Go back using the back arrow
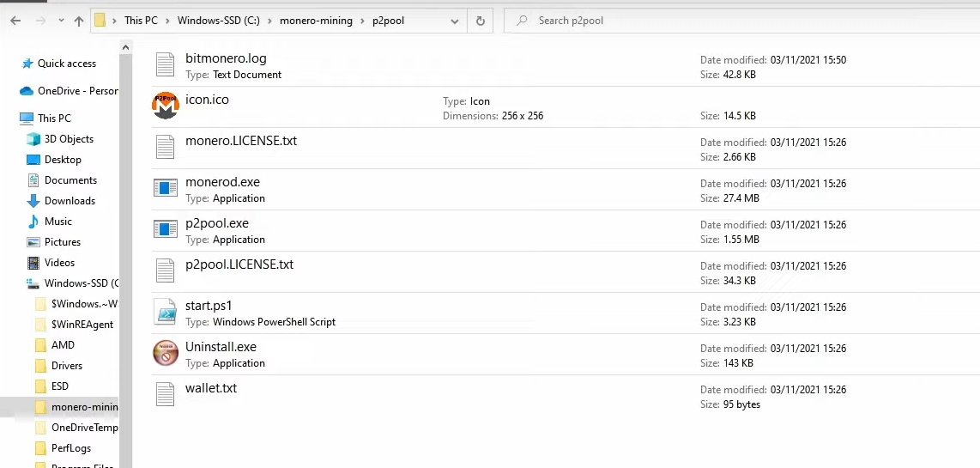This screenshot has height=468, width=980. (15, 21)
